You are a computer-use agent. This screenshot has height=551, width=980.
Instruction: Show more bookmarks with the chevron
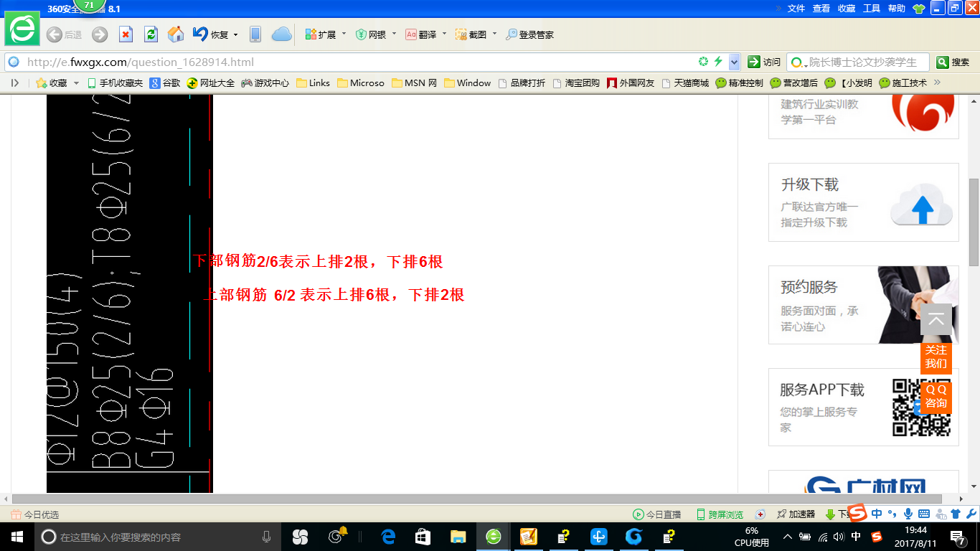coord(937,83)
